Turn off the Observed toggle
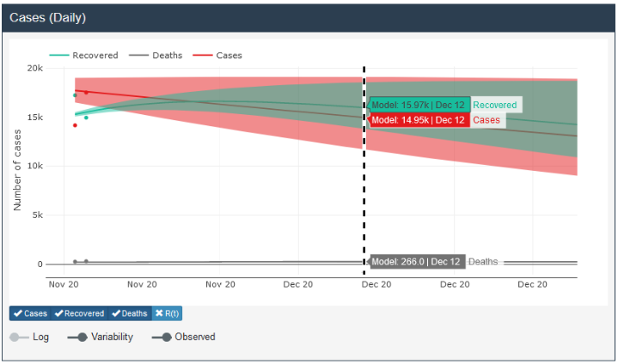Screen dimensions: 618x364 coord(162,337)
